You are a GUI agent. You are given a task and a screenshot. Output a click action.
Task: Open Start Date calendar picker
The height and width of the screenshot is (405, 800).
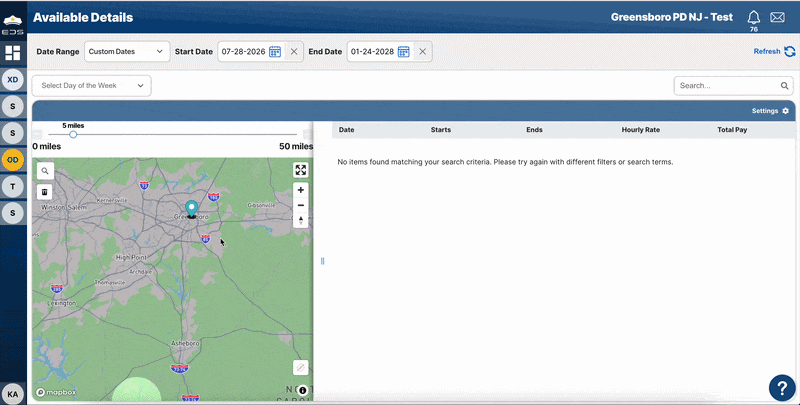[x=275, y=52]
